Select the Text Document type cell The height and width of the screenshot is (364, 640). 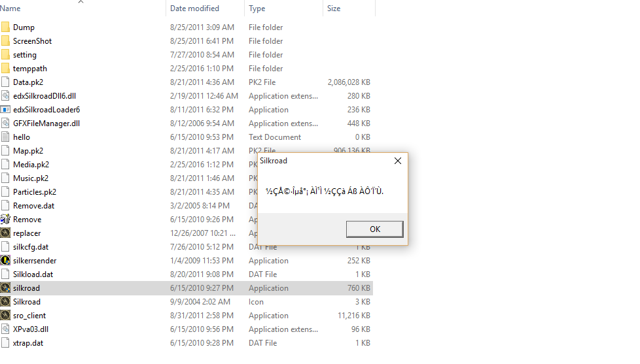(x=275, y=137)
